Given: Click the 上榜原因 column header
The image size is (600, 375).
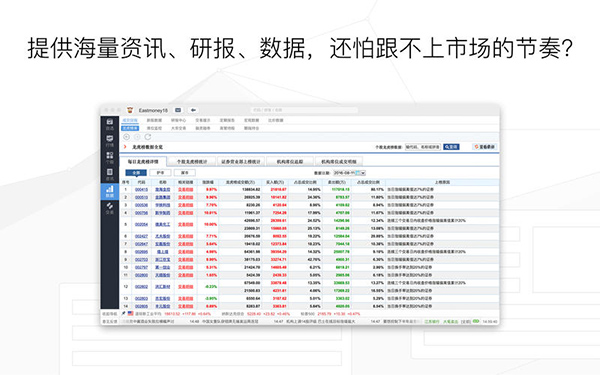Looking at the screenshot, I should coord(442,182).
